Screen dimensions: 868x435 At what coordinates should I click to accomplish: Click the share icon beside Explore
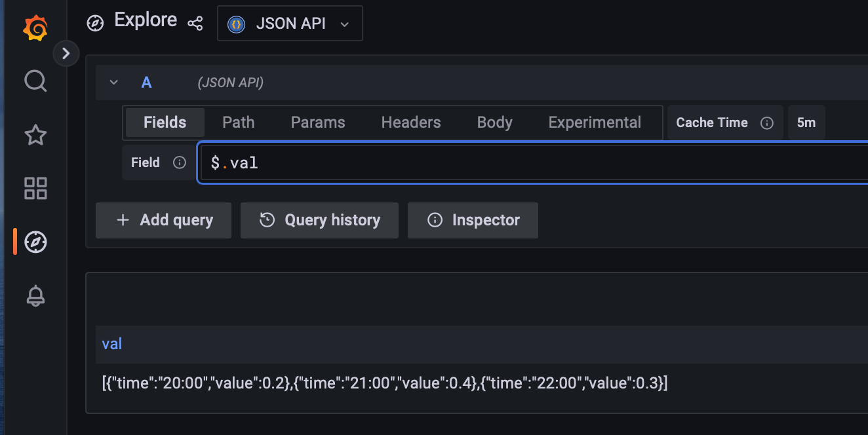pyautogui.click(x=195, y=24)
